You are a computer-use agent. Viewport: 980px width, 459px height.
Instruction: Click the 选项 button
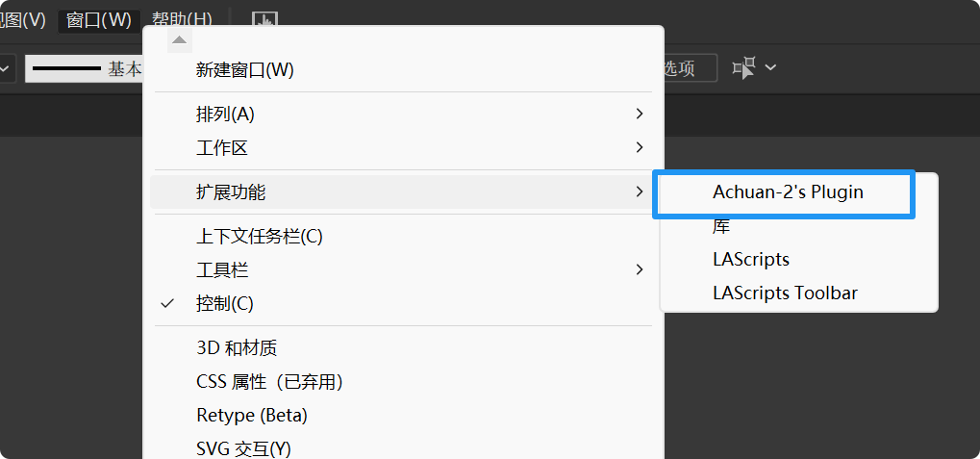687,68
